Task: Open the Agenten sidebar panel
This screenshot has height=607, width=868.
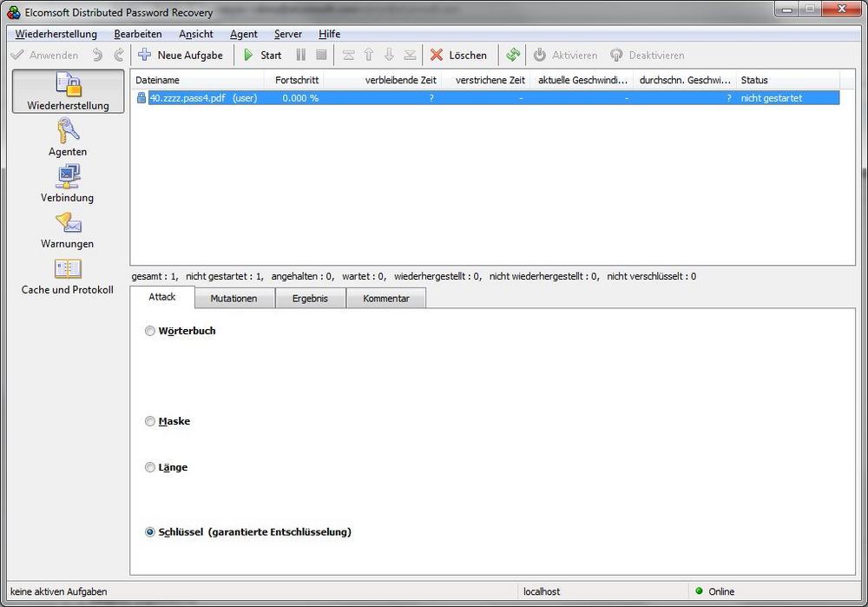Action: click(x=68, y=138)
